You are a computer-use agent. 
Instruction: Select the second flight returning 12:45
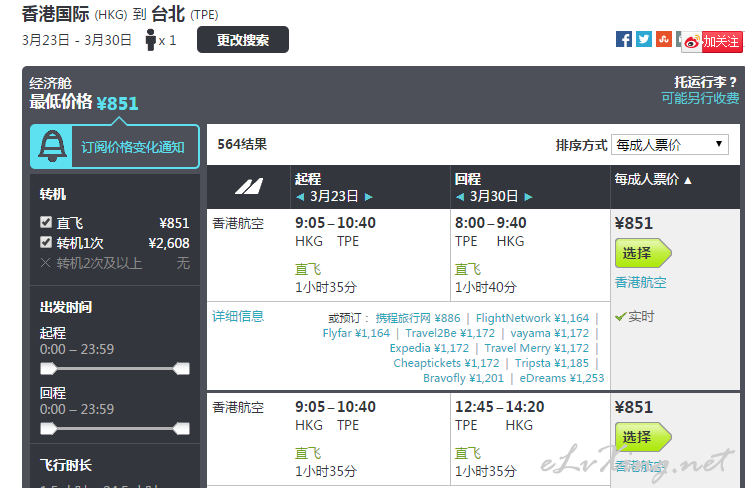(643, 437)
